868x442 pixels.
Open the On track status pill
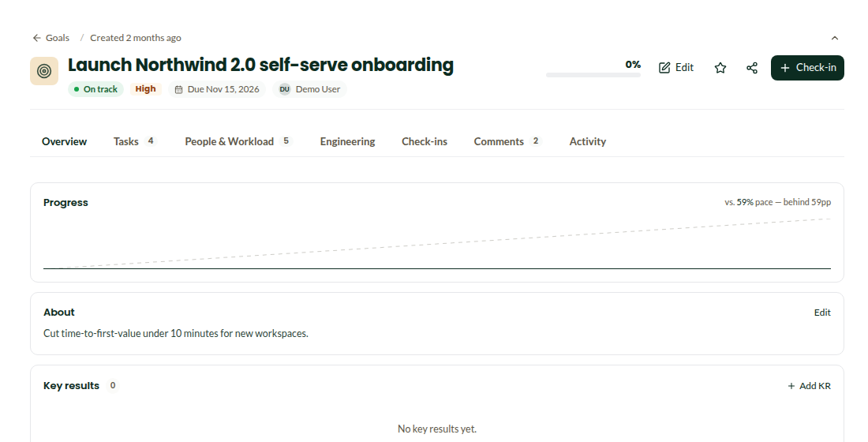[x=95, y=89]
